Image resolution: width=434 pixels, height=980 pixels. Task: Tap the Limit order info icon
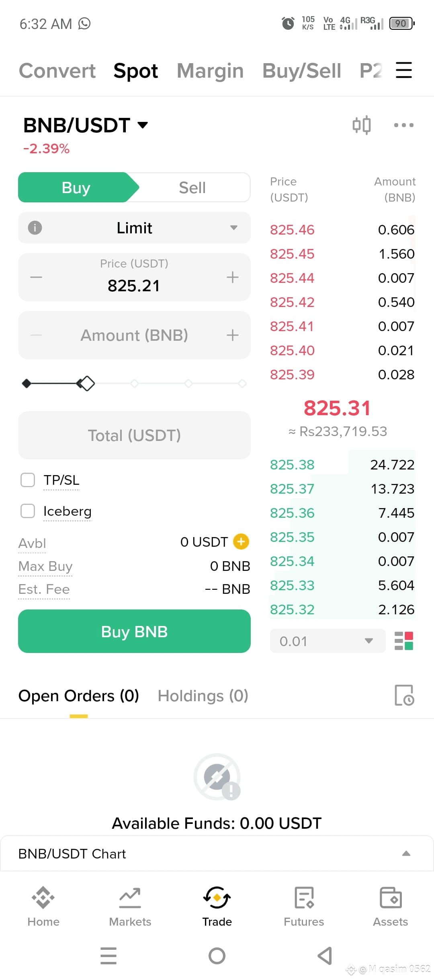coord(35,228)
